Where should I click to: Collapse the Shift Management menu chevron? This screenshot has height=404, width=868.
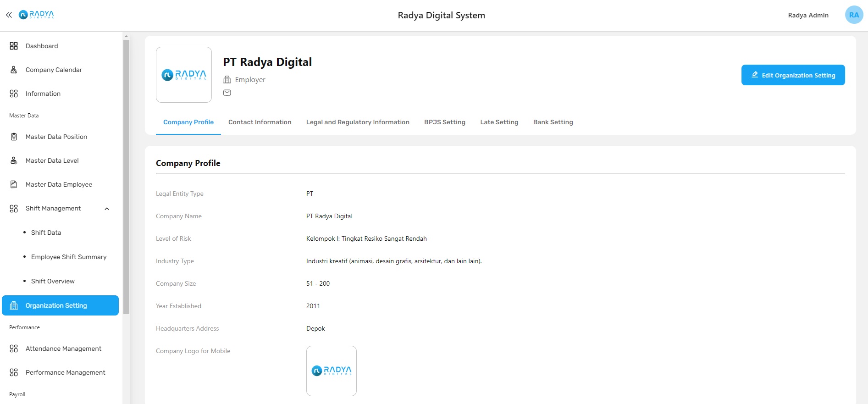(107, 209)
